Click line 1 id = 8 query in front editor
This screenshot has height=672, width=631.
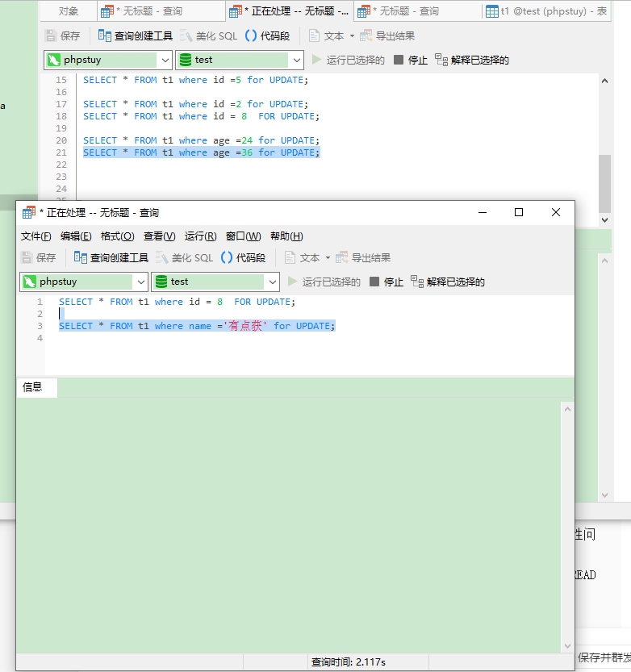[177, 302]
